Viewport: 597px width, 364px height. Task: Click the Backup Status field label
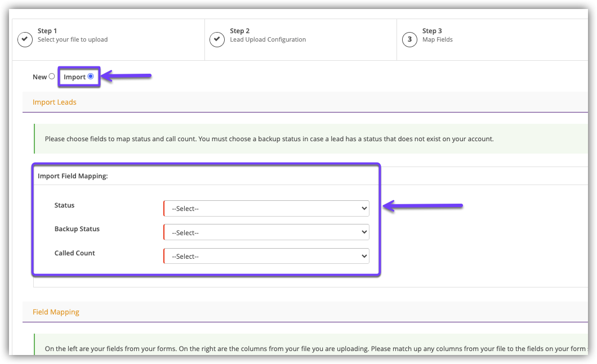pyautogui.click(x=77, y=230)
